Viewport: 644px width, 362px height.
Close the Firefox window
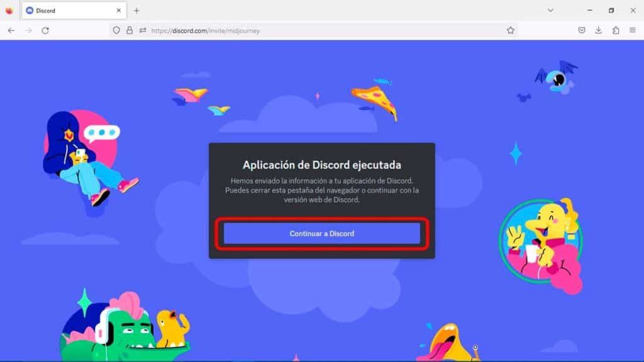coord(633,10)
